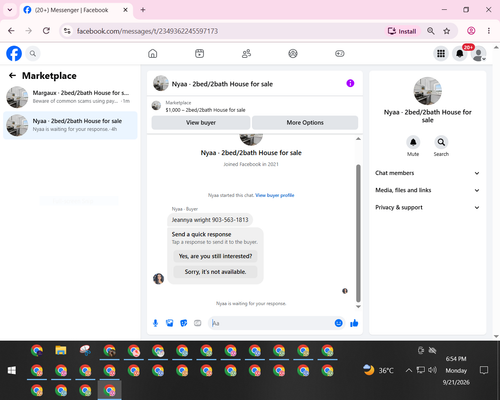Open the Windows notification center icon

(x=484, y=370)
